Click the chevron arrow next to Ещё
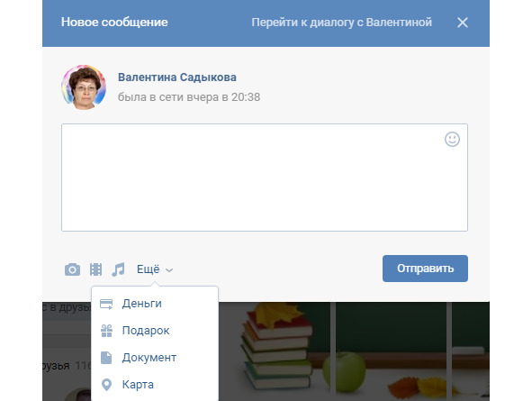532x401 pixels. pyautogui.click(x=169, y=270)
